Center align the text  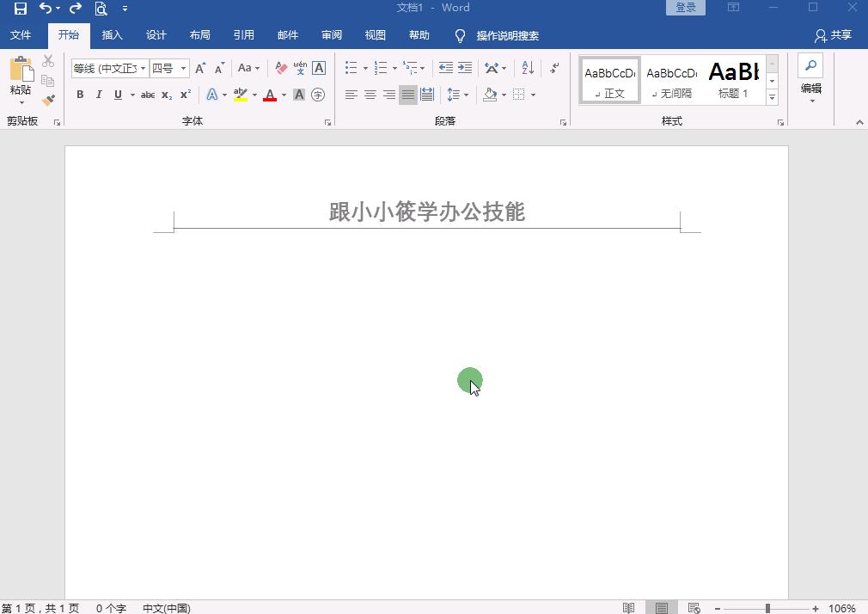(370, 95)
